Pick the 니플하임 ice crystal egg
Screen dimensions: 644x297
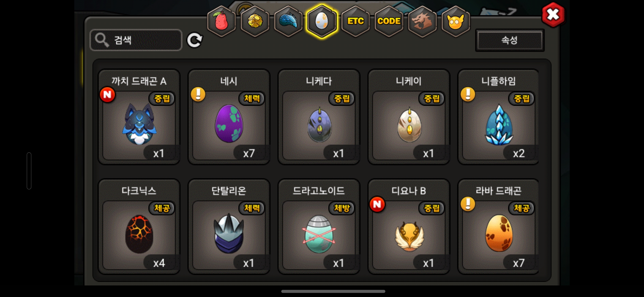pyautogui.click(x=498, y=117)
